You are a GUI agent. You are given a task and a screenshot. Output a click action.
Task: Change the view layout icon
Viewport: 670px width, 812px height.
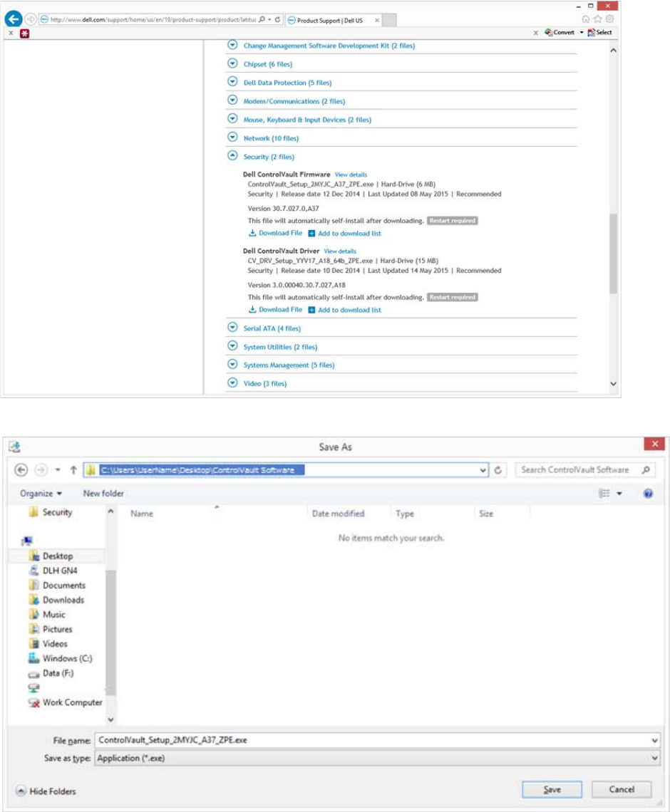pyautogui.click(x=604, y=494)
